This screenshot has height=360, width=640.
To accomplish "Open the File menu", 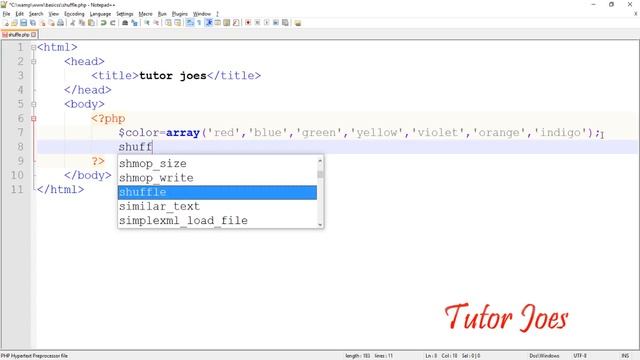I will pos(6,14).
